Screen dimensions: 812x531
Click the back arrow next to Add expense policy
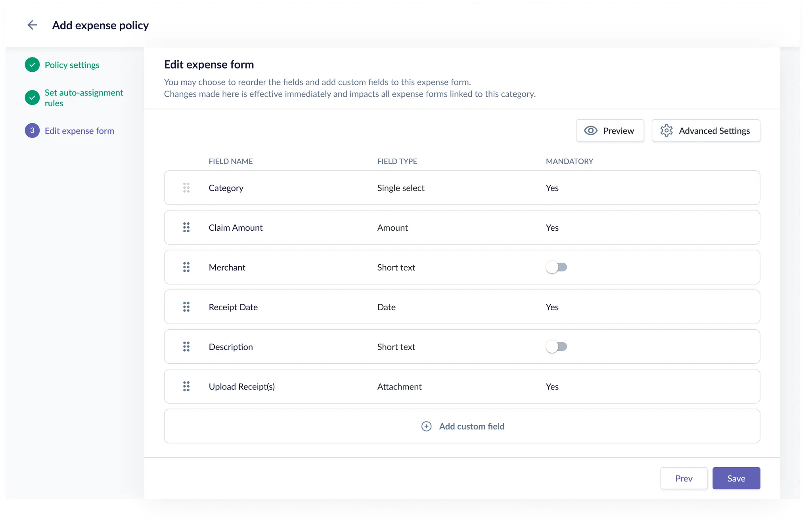point(32,25)
